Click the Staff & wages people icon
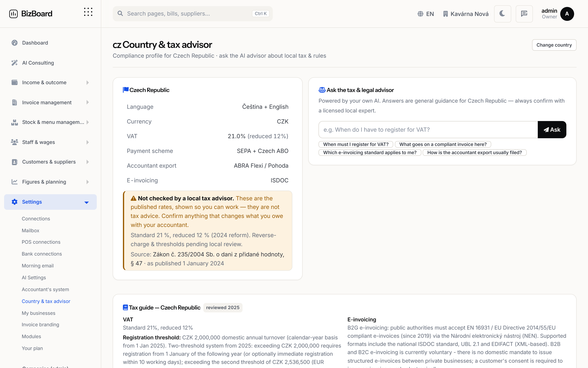Image resolution: width=588 pixels, height=368 pixels. point(14,142)
